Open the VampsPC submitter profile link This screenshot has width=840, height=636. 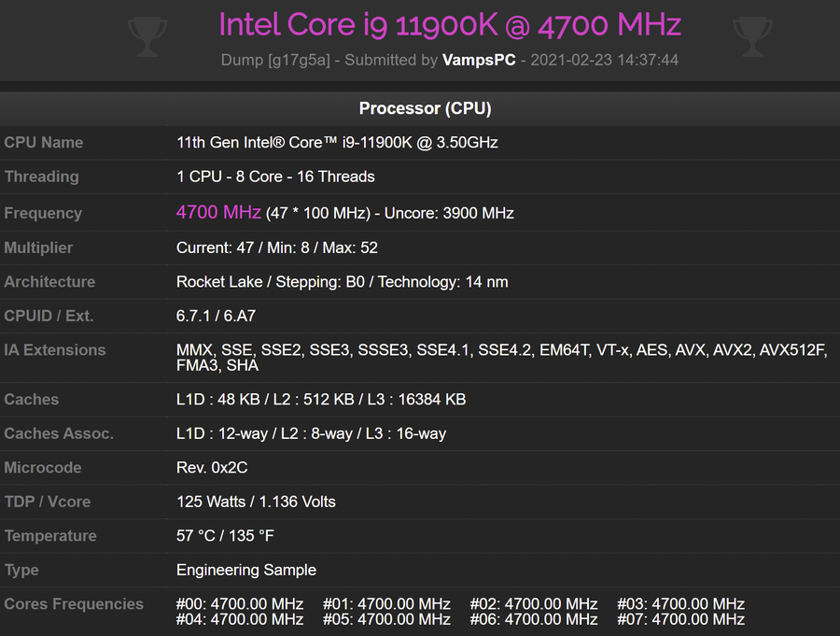(x=479, y=60)
